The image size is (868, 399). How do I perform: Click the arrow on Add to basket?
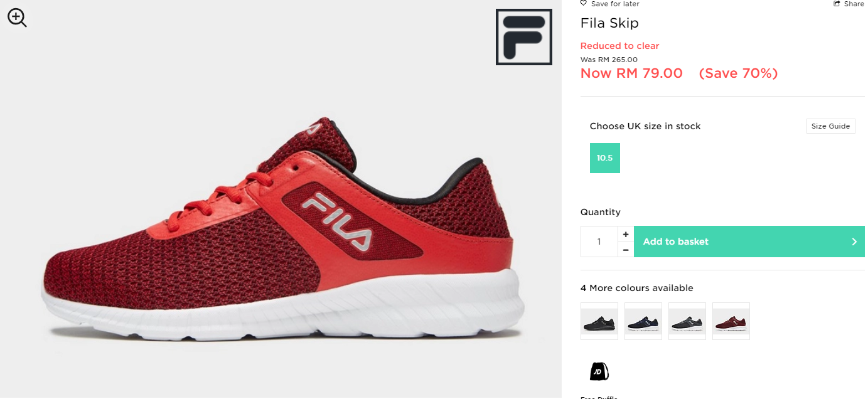854,242
